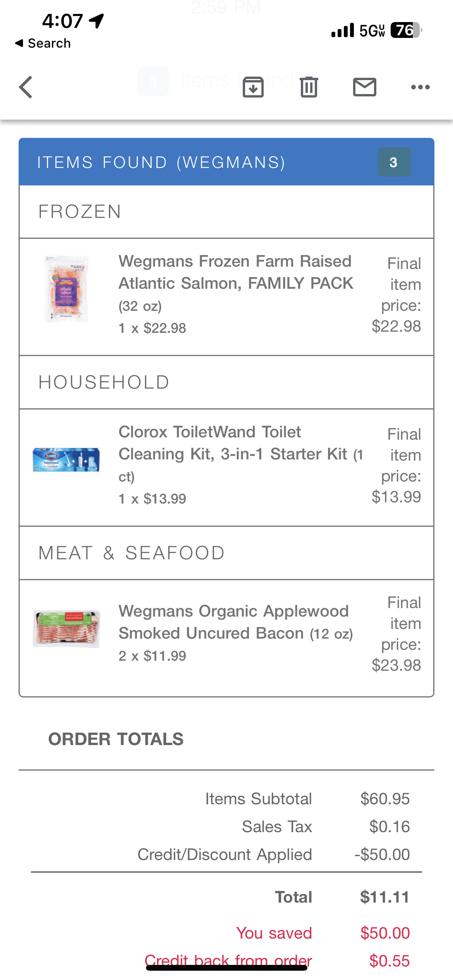Tap the location arrow beside the time

click(x=96, y=21)
